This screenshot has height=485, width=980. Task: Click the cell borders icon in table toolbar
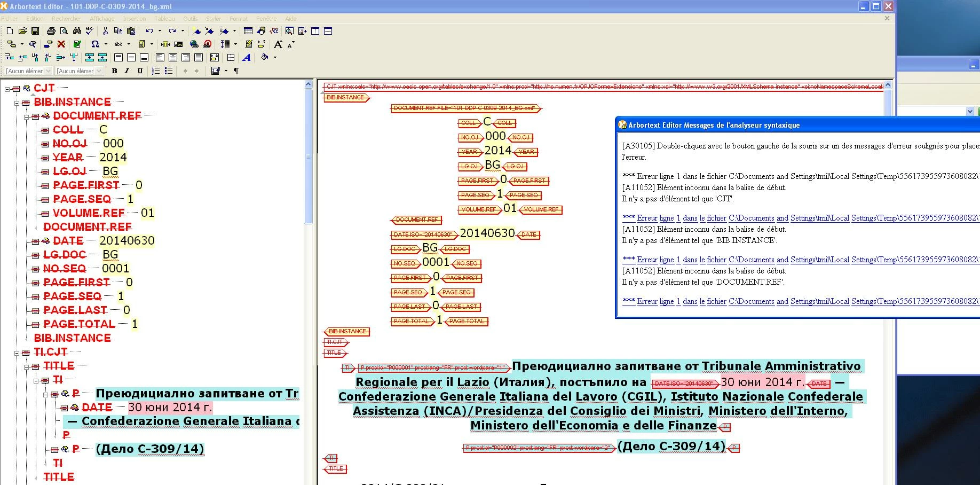[x=231, y=57]
